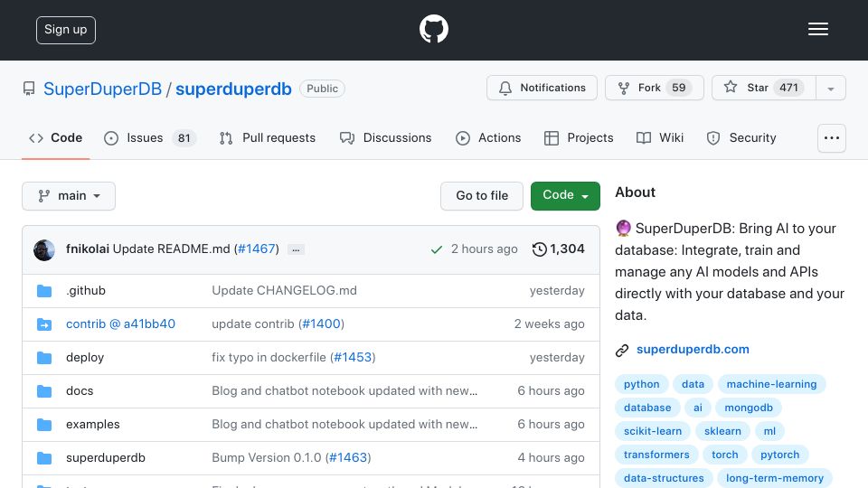Go to the Actions tab
The image size is (868, 488).
pyautogui.click(x=488, y=137)
